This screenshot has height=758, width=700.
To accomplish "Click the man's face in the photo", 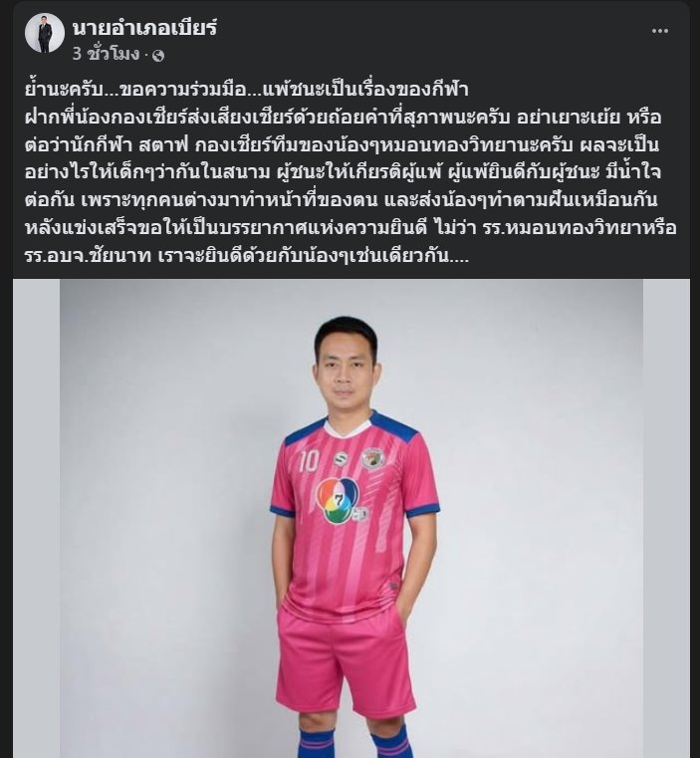I will (347, 370).
